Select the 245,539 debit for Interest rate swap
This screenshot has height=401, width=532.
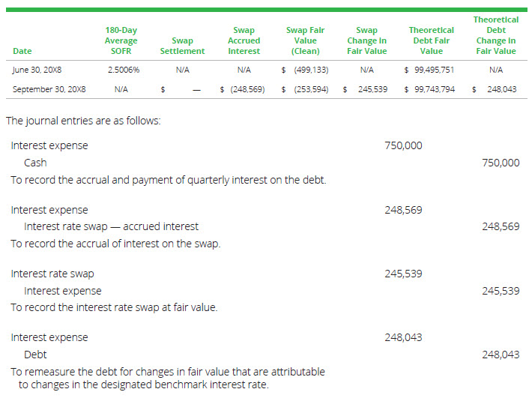tap(403, 274)
